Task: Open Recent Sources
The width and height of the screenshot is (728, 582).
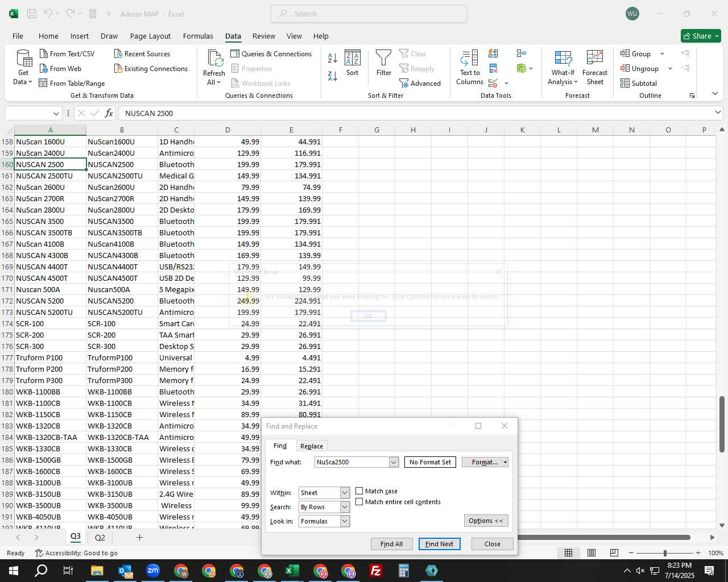Action: (142, 53)
